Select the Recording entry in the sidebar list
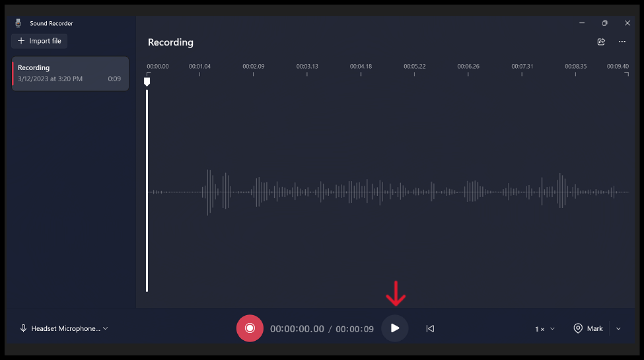Image resolution: width=644 pixels, height=360 pixels. (70, 73)
